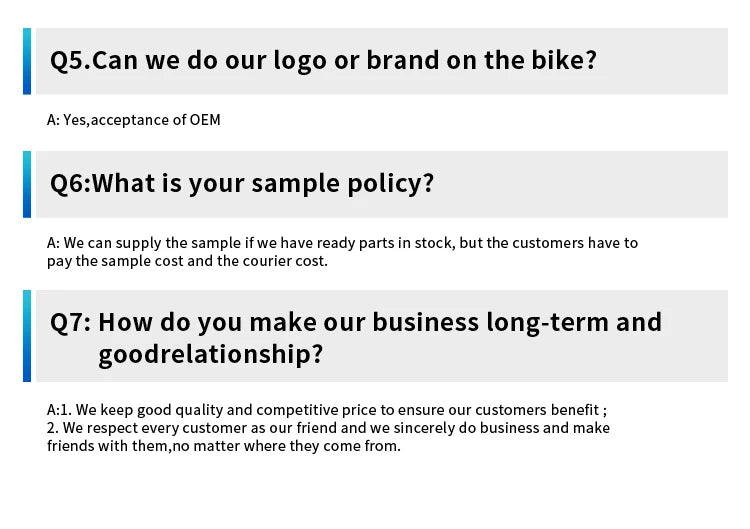Click the blue accent bar beside Q7

pos(27,336)
